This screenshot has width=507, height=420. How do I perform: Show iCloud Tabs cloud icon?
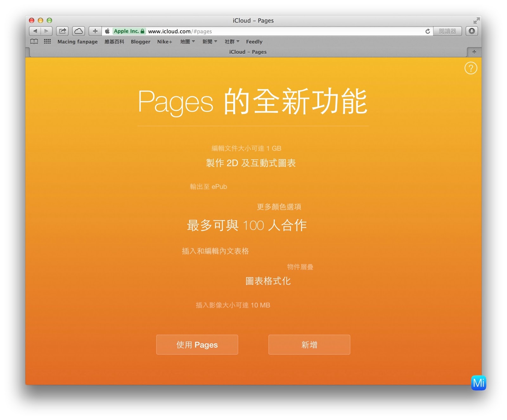tap(79, 31)
